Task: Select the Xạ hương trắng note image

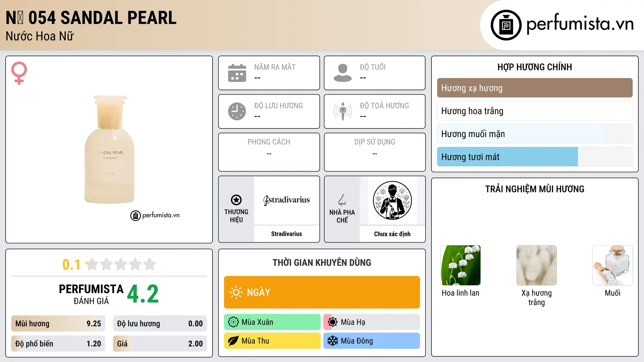Action: (x=536, y=265)
